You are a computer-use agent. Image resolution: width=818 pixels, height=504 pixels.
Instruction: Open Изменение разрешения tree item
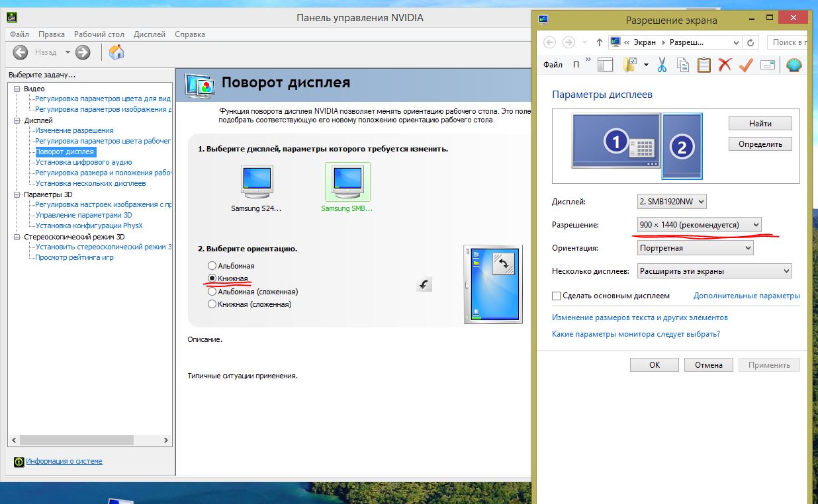click(74, 131)
